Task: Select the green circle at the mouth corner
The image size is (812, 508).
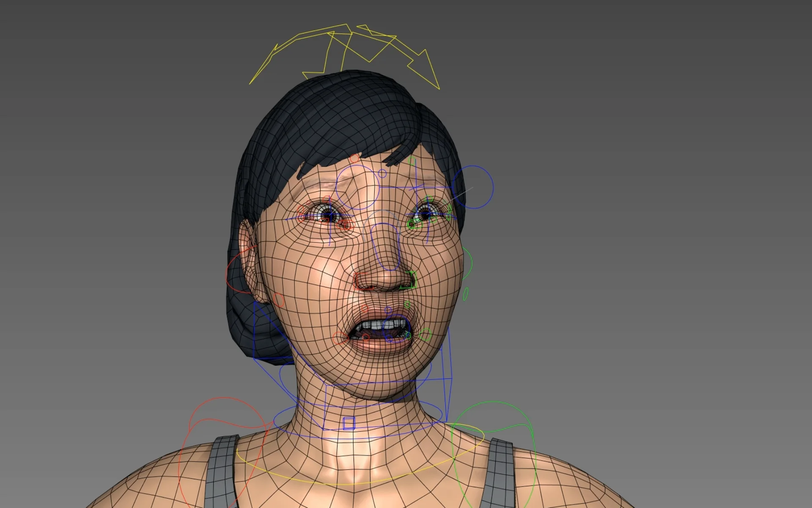Action: 426,335
